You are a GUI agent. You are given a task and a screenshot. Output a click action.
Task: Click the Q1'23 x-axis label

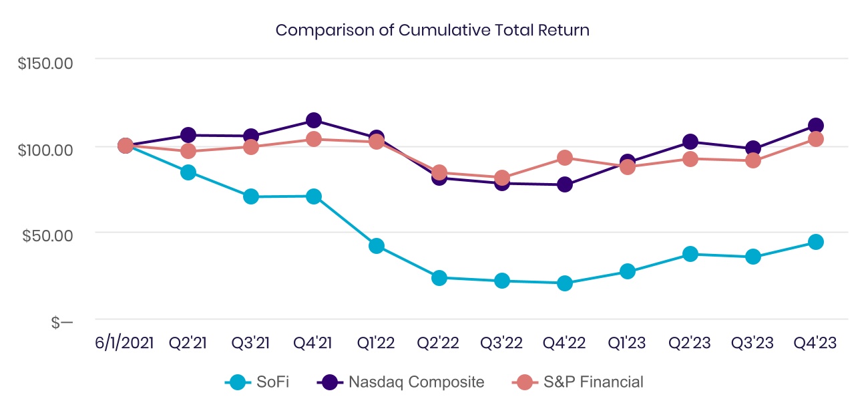pos(627,343)
